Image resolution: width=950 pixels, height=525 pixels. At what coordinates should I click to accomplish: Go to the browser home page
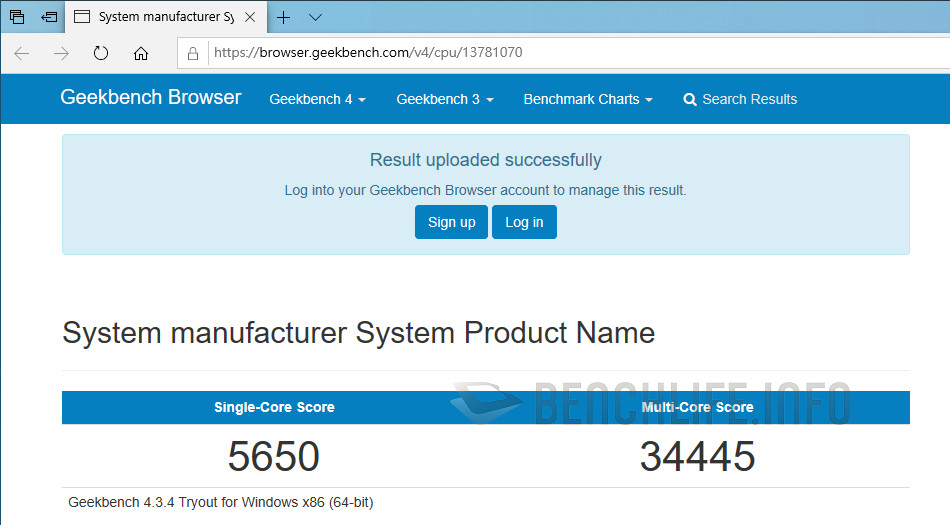(141, 53)
